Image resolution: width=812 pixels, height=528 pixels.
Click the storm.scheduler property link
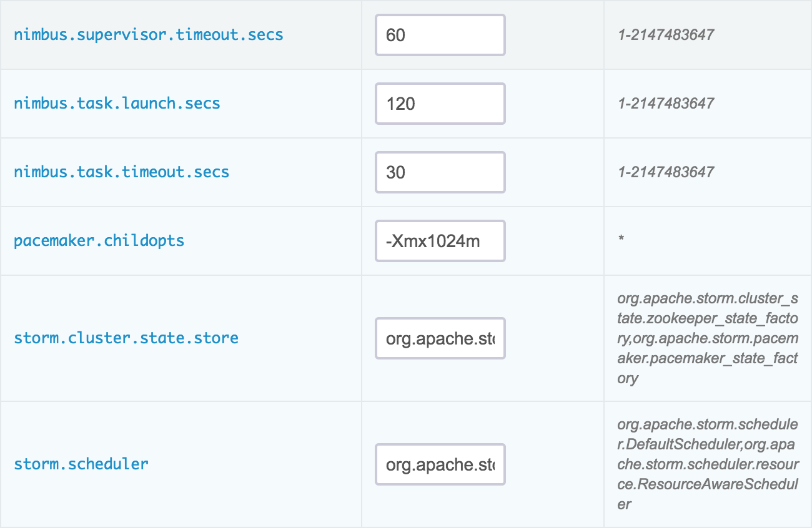(x=81, y=464)
